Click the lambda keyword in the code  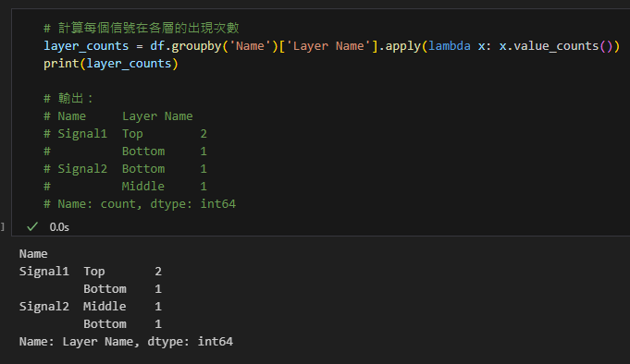450,46
